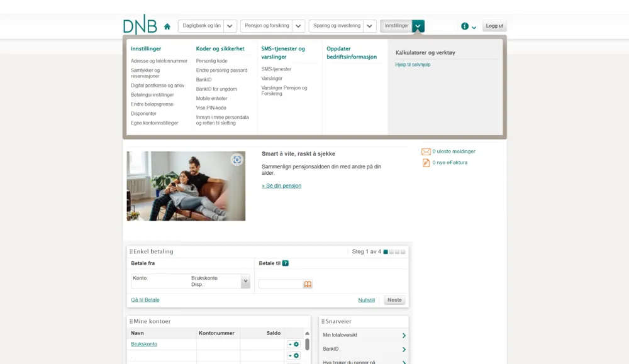Click the unread messages envelope icon
629x364 pixels.
pos(426,152)
